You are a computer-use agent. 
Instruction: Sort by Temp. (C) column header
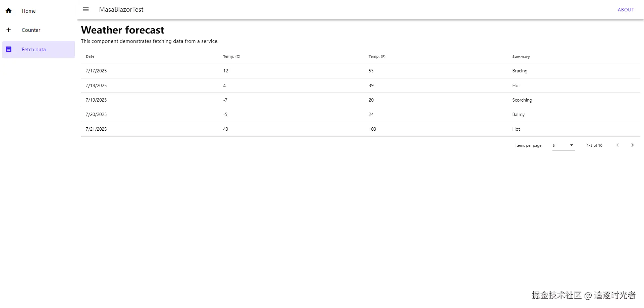click(231, 56)
